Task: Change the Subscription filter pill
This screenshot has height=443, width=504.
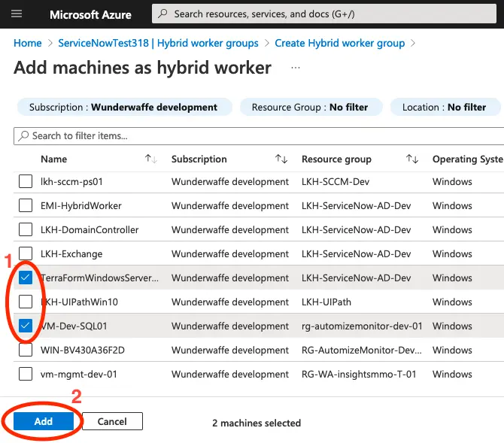Action: point(125,107)
